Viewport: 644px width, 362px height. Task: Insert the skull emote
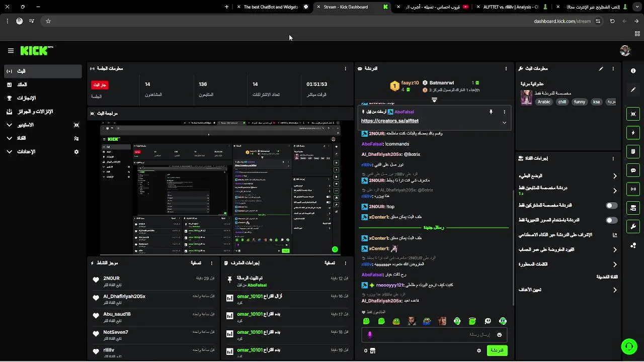coord(488,321)
